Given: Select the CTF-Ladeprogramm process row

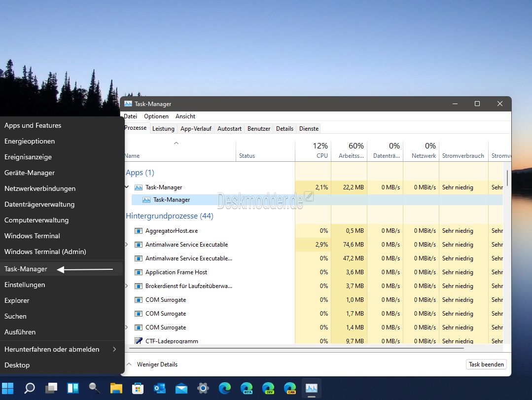Looking at the screenshot, I should (314, 340).
